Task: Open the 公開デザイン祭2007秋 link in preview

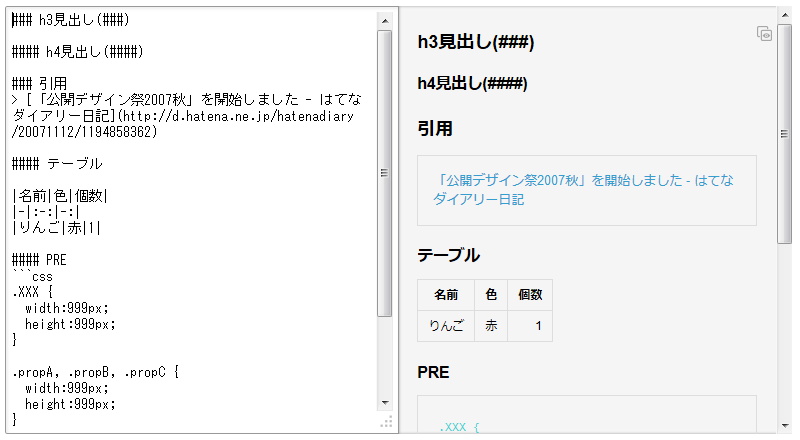Action: coord(583,189)
